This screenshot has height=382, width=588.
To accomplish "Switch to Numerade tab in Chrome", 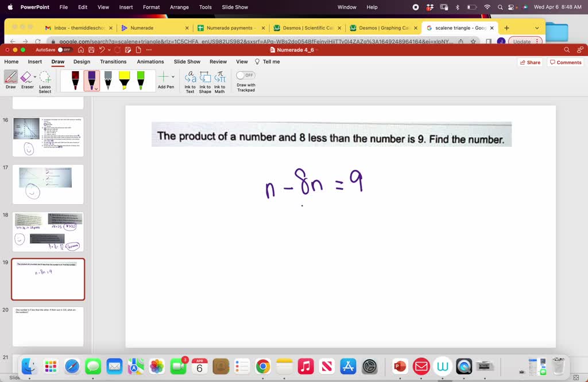I will click(x=154, y=28).
